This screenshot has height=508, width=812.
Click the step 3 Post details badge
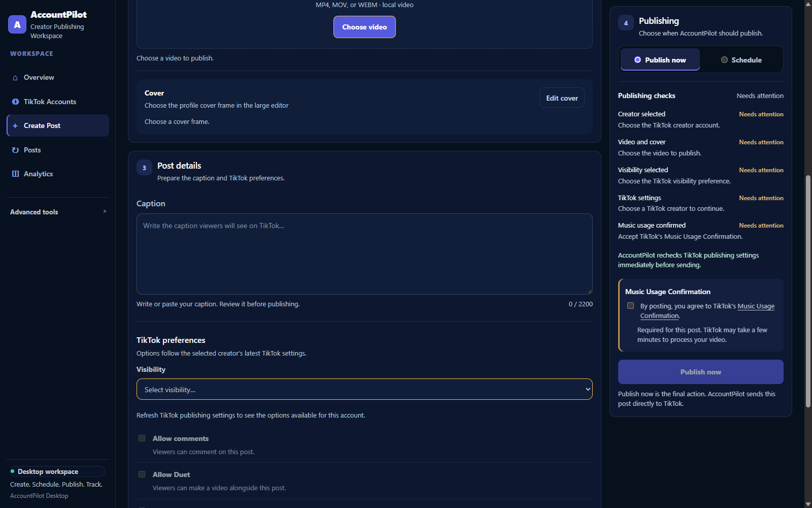pyautogui.click(x=144, y=168)
